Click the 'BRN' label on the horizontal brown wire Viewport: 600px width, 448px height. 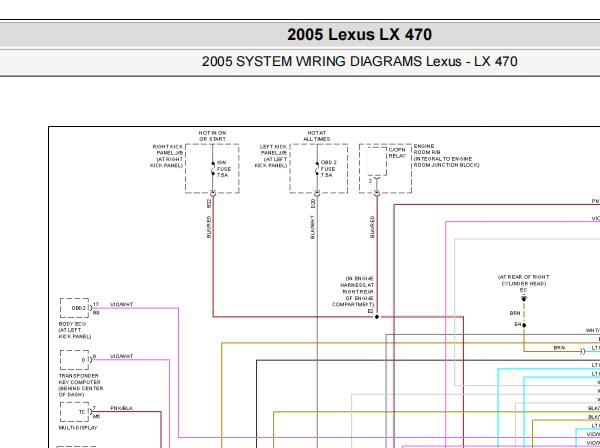[559, 348]
